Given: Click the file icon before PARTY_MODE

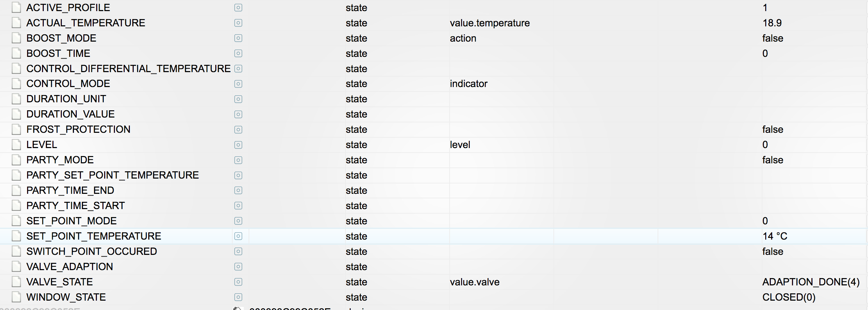Looking at the screenshot, I should [16, 160].
